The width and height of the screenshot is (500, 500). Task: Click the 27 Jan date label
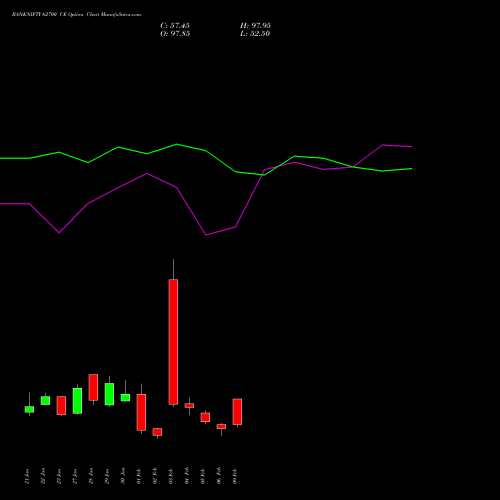click(75, 476)
